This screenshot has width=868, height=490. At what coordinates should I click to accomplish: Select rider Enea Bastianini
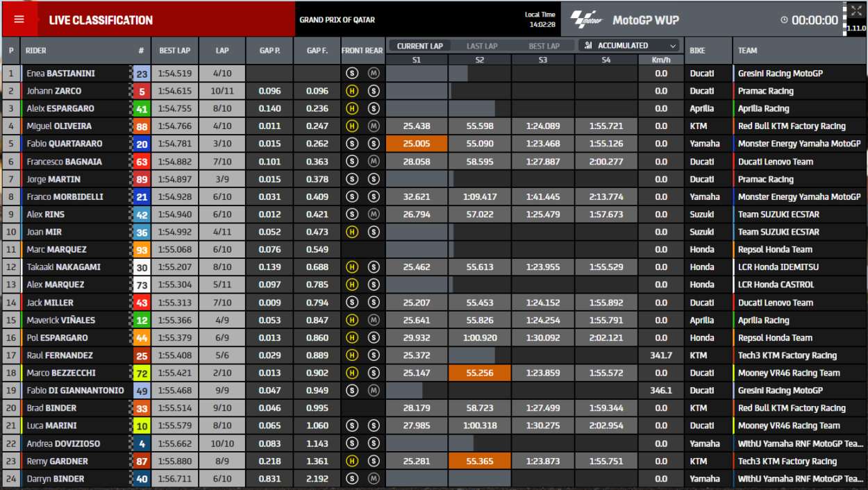tap(60, 74)
